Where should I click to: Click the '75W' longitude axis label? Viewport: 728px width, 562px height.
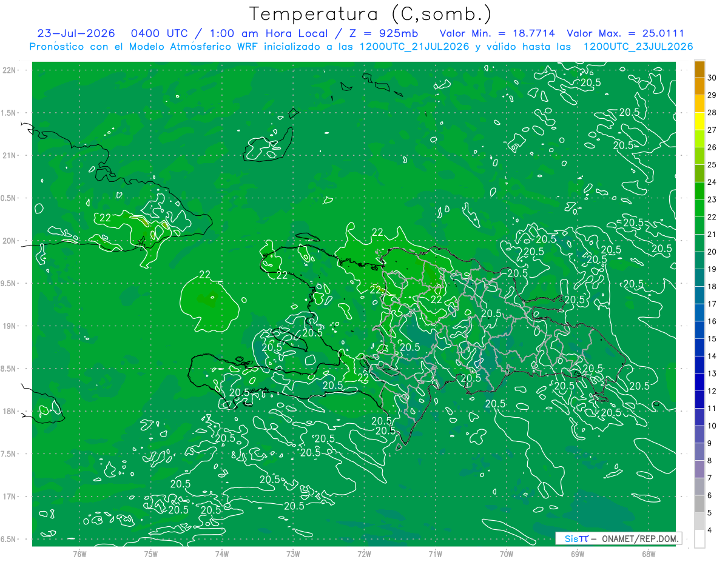(x=151, y=554)
